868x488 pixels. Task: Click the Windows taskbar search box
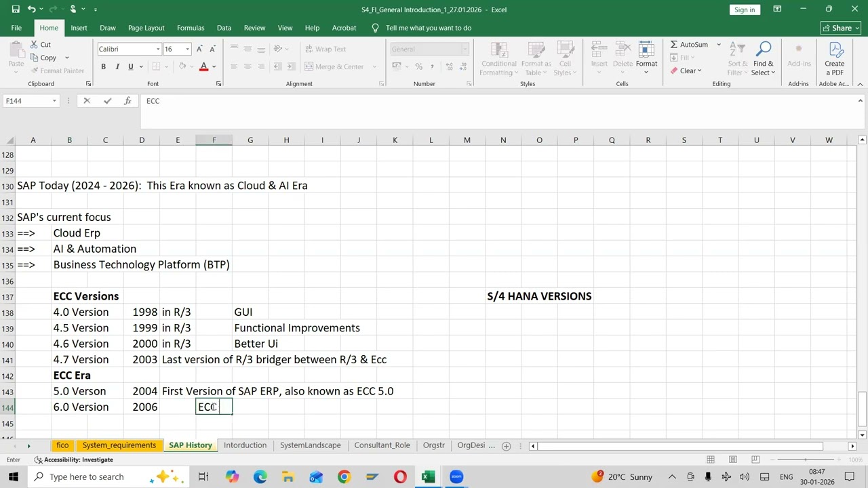coord(108,476)
